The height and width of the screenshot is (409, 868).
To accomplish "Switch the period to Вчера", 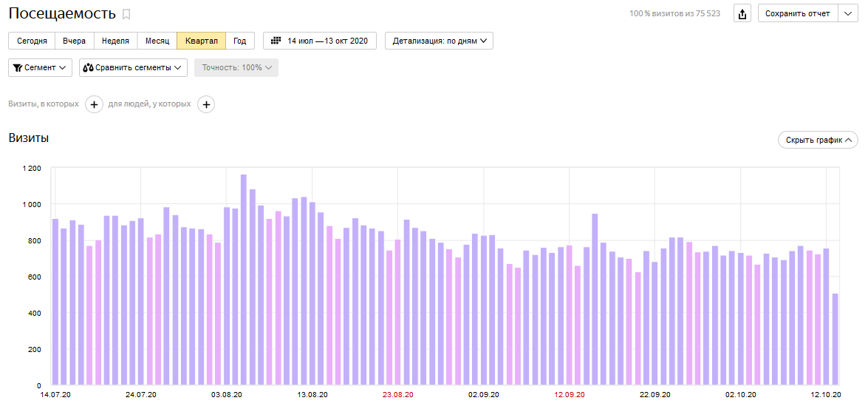I will 74,41.
